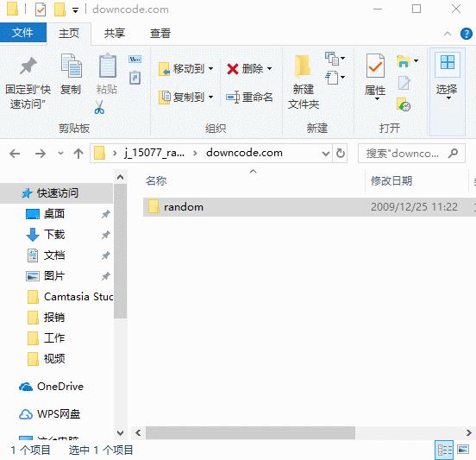Click the New folder icon in the quick access toolbar
Image resolution: width=476 pixels, height=460 pixels.
[60, 9]
